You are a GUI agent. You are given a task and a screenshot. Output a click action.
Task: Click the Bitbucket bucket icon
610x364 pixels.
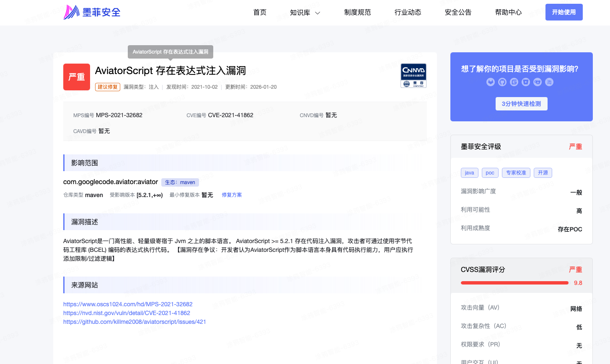click(x=526, y=82)
